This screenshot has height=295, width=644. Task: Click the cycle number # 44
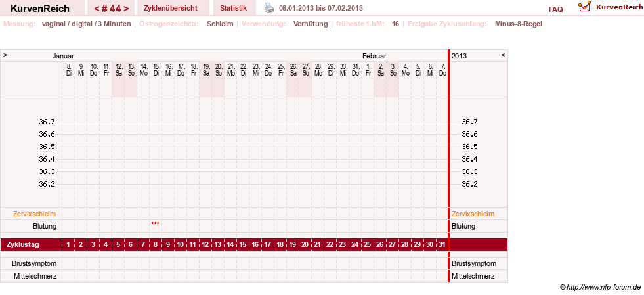coord(112,9)
